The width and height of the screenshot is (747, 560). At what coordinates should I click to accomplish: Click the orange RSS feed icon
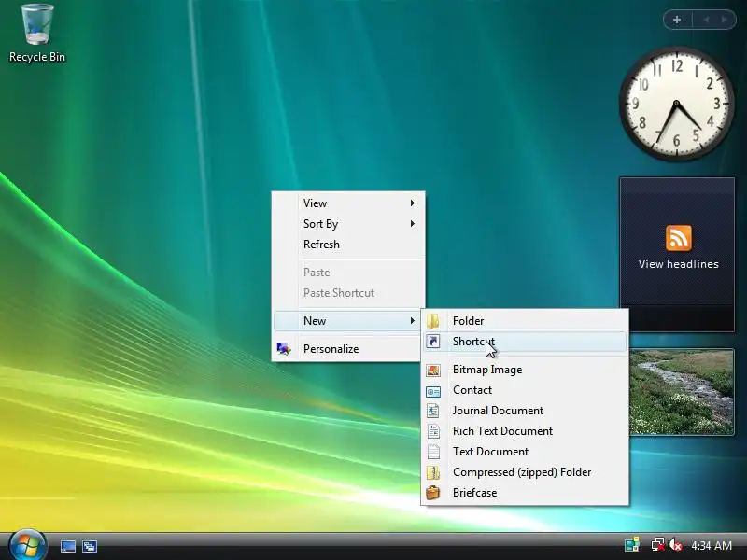(x=679, y=238)
